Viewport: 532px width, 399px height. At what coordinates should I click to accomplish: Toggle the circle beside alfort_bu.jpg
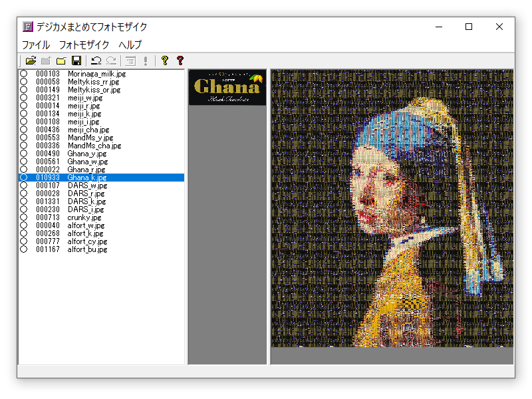(23, 249)
